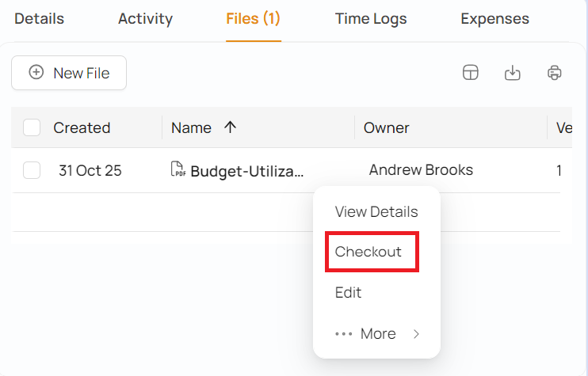Open the Expenses tab
This screenshot has width=588, height=376.
494,18
